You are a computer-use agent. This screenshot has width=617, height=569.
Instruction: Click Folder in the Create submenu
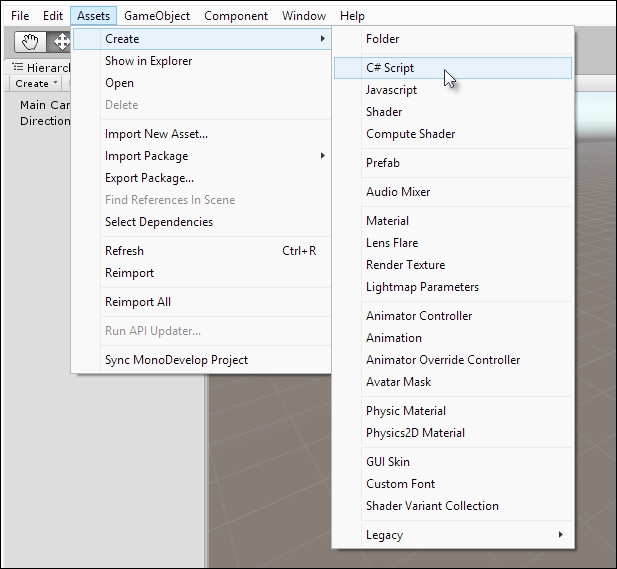(382, 39)
